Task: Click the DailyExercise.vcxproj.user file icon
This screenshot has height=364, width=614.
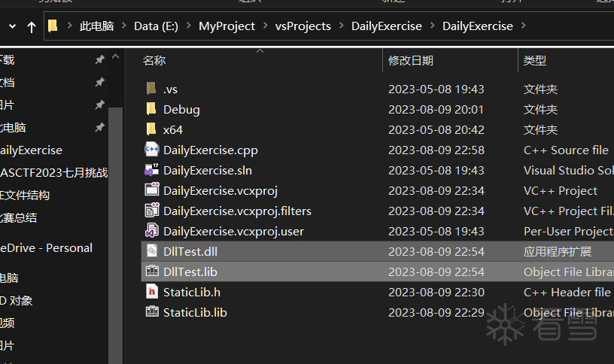Action: click(x=151, y=231)
